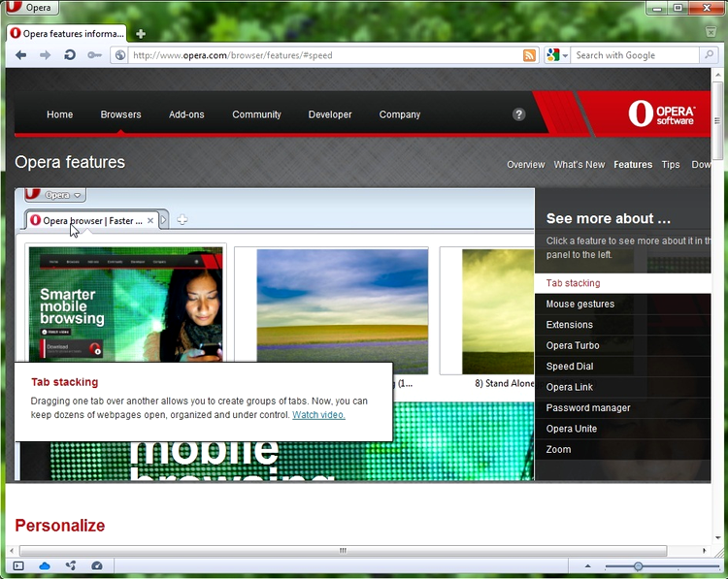Select Password manager feature
This screenshot has width=728, height=579.
pyautogui.click(x=622, y=407)
